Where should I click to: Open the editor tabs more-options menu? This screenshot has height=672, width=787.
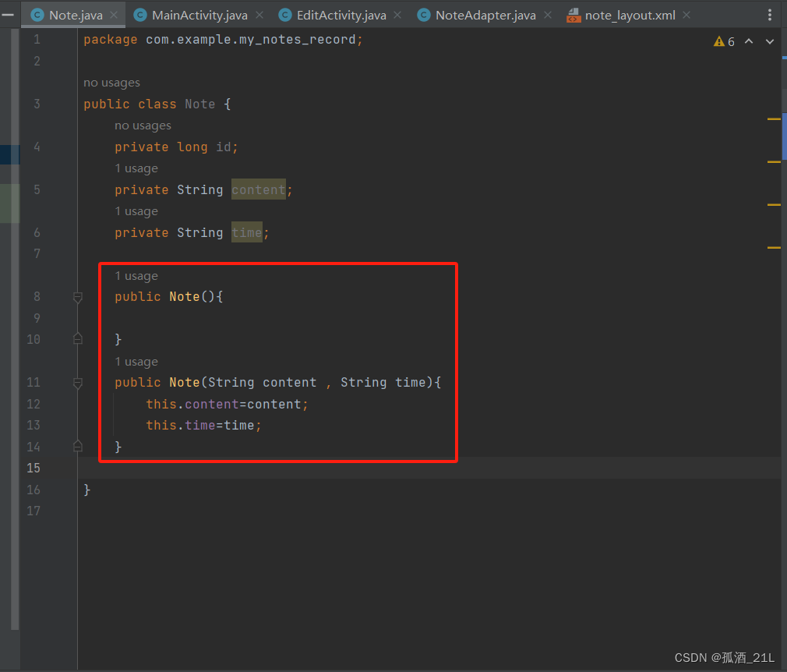pos(769,15)
